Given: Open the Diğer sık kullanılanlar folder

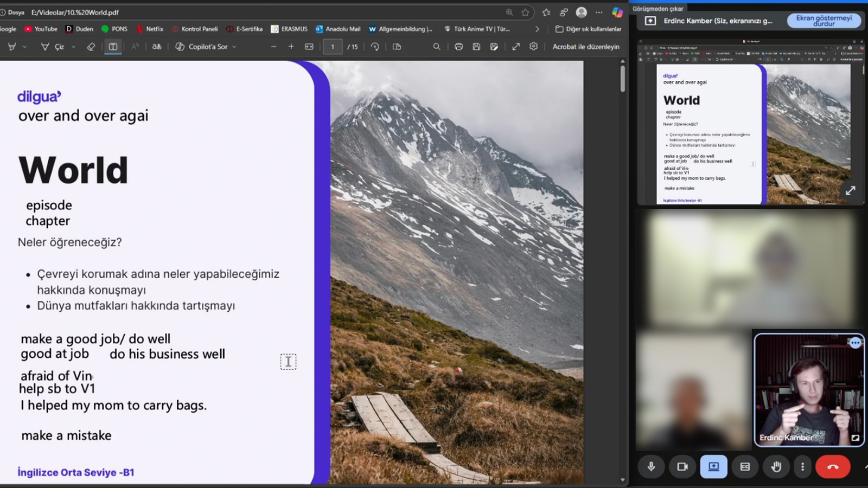Looking at the screenshot, I should [x=589, y=29].
